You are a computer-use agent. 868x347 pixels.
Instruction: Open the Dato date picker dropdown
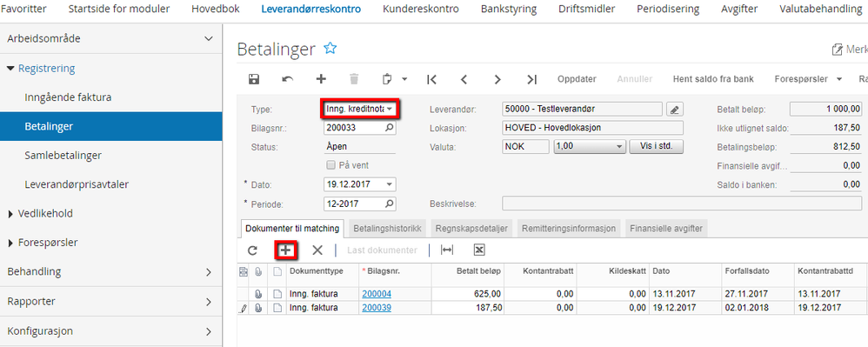pos(390,184)
